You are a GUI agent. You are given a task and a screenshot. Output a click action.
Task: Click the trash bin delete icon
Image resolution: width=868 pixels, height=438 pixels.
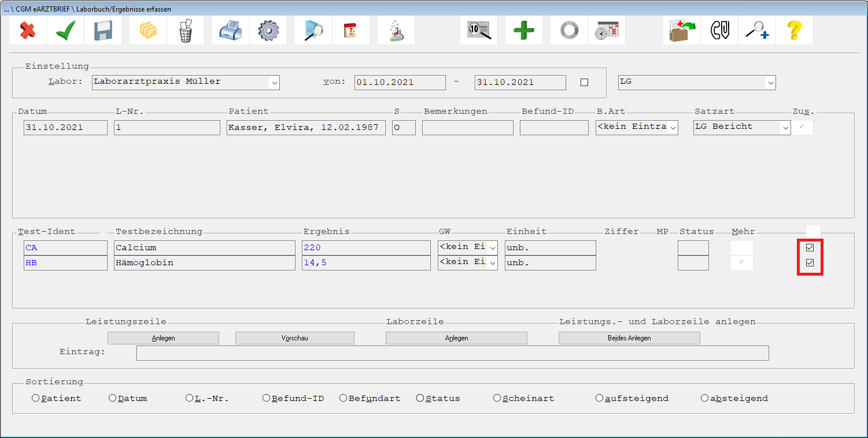coord(186,30)
